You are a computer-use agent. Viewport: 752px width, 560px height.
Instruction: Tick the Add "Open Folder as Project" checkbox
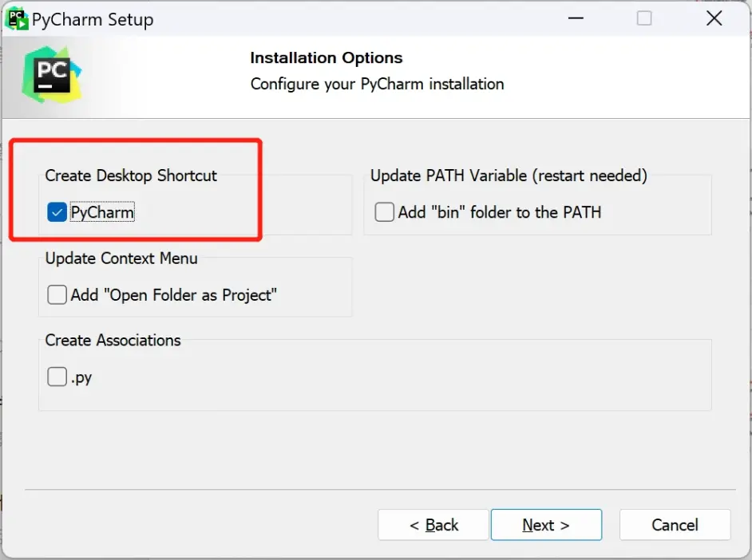click(57, 295)
